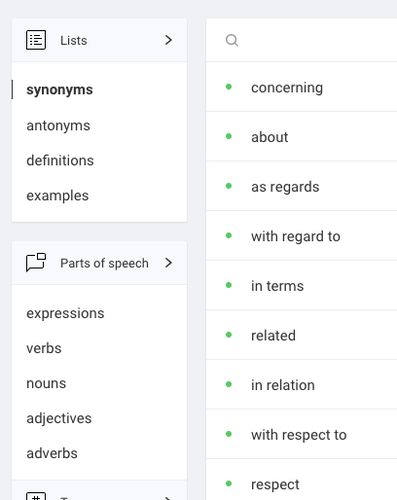The width and height of the screenshot is (397, 500).
Task: Switch to the antonyms list
Action: (58, 126)
